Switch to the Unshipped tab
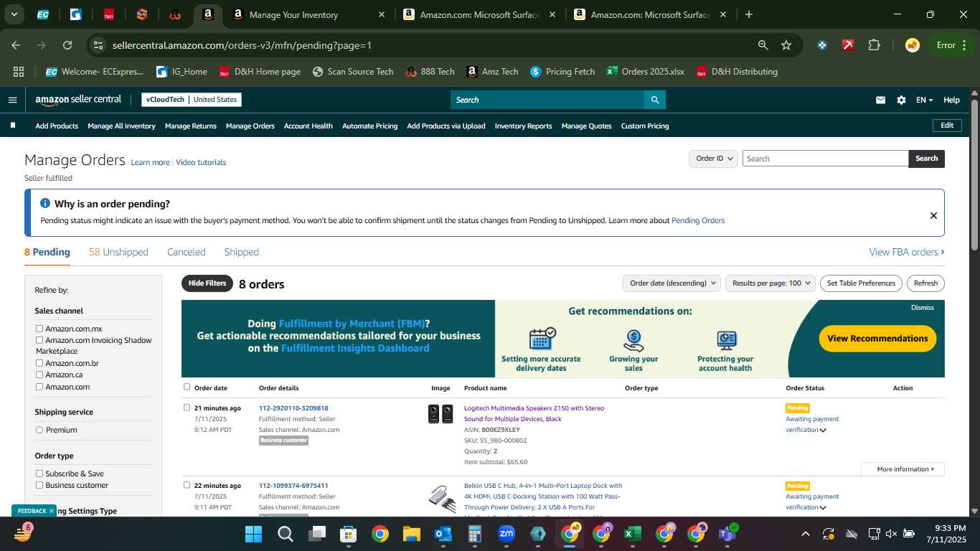This screenshot has height=551, width=980. coord(118,252)
